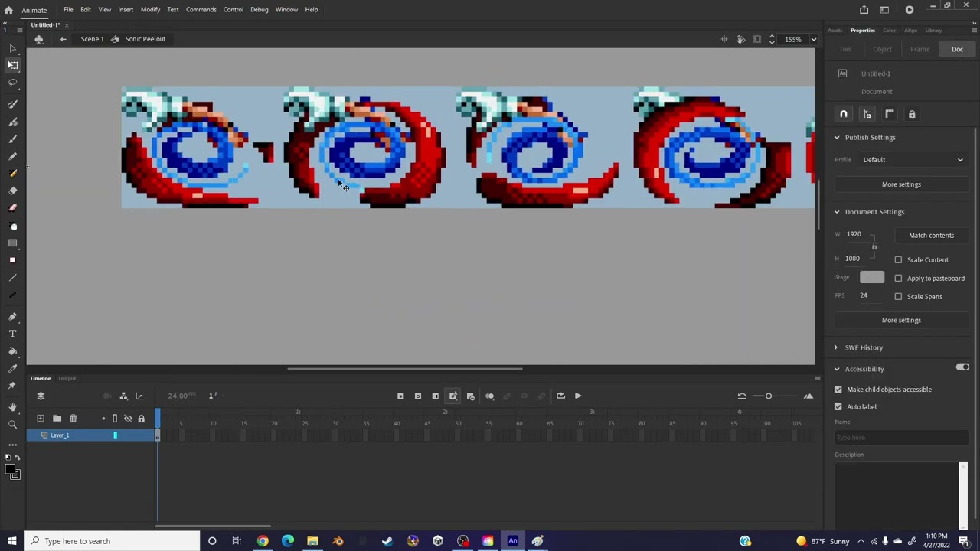Select the Eyedropper tool
980x551 pixels.
click(x=12, y=369)
